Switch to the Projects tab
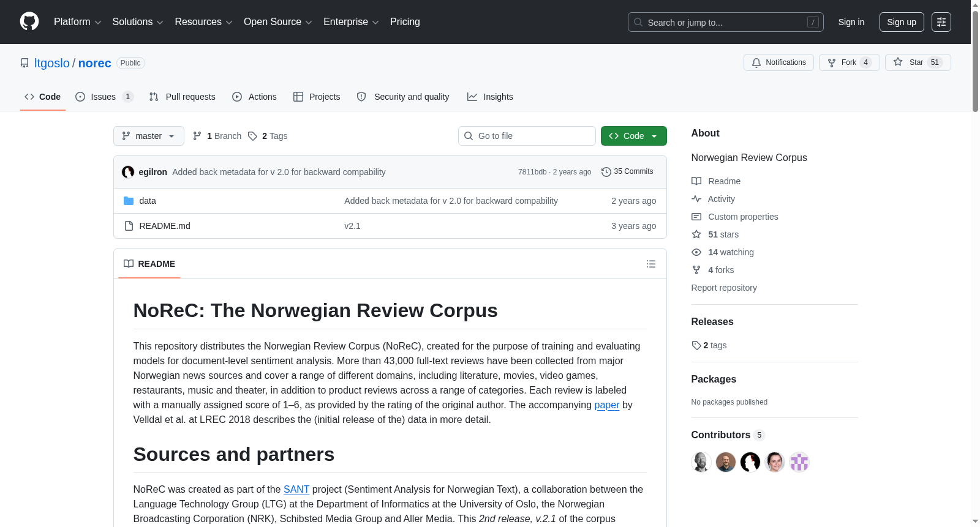This screenshot has height=527, width=980. 317,97
